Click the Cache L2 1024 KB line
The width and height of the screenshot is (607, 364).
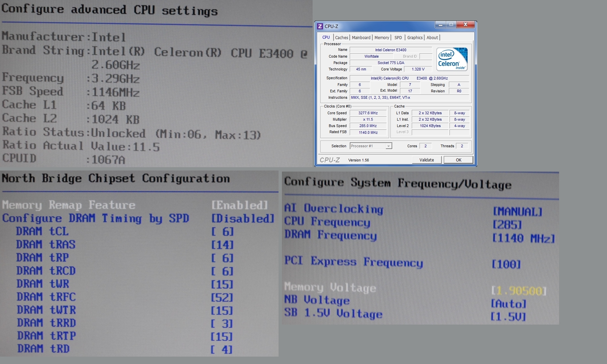71,119
